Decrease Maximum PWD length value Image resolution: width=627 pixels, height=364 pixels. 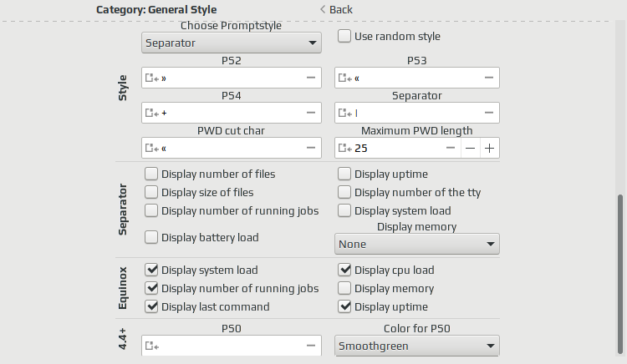click(470, 148)
